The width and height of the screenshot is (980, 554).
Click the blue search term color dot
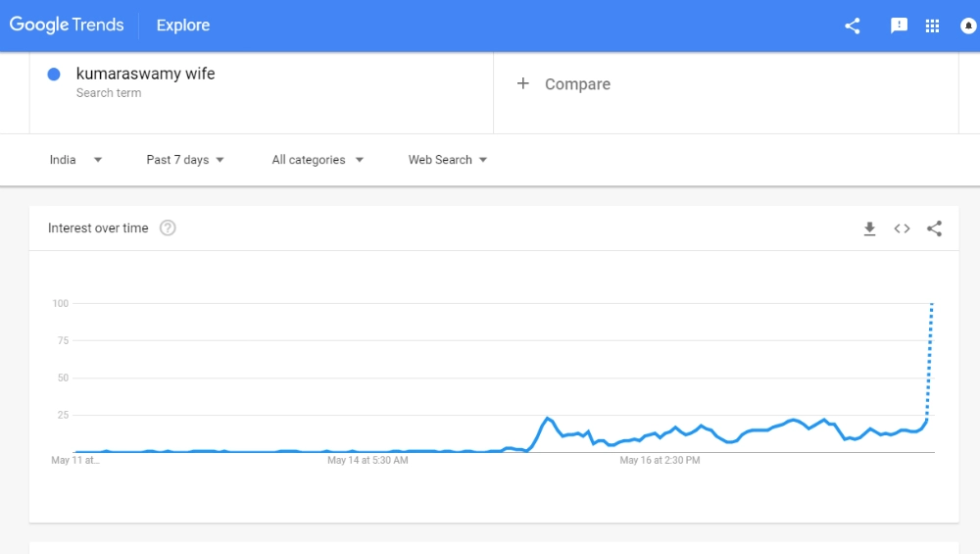click(x=54, y=75)
